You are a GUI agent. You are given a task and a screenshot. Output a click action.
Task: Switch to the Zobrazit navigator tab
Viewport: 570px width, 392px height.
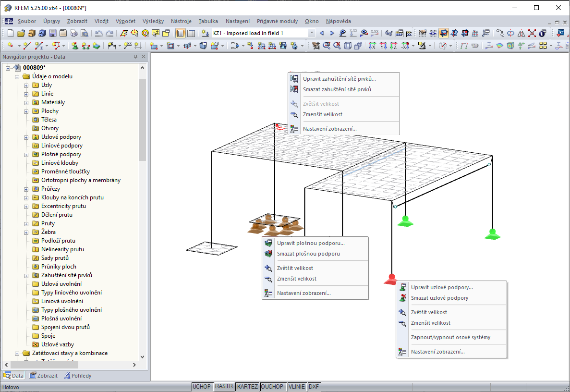coord(44,376)
